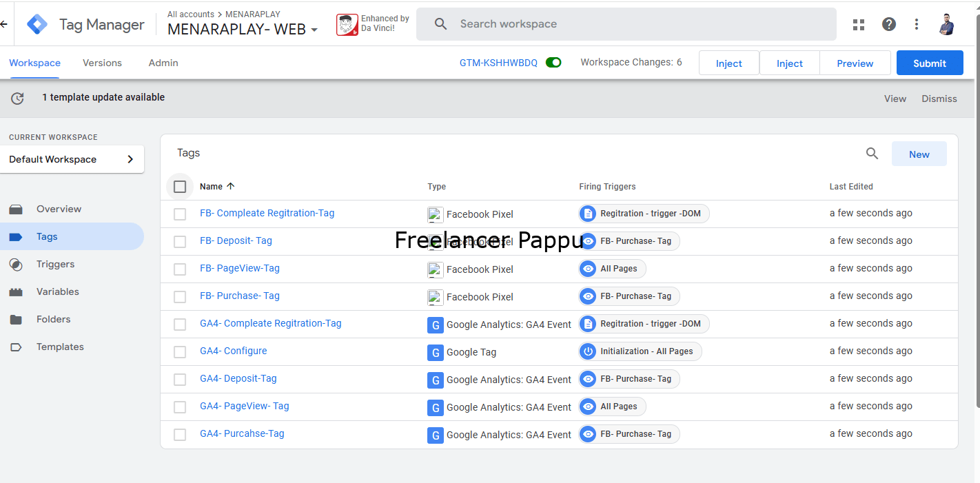Screen dimensions: 980x483
Task: Click the GA4 icon on GA4- Configure row
Action: tap(435, 352)
